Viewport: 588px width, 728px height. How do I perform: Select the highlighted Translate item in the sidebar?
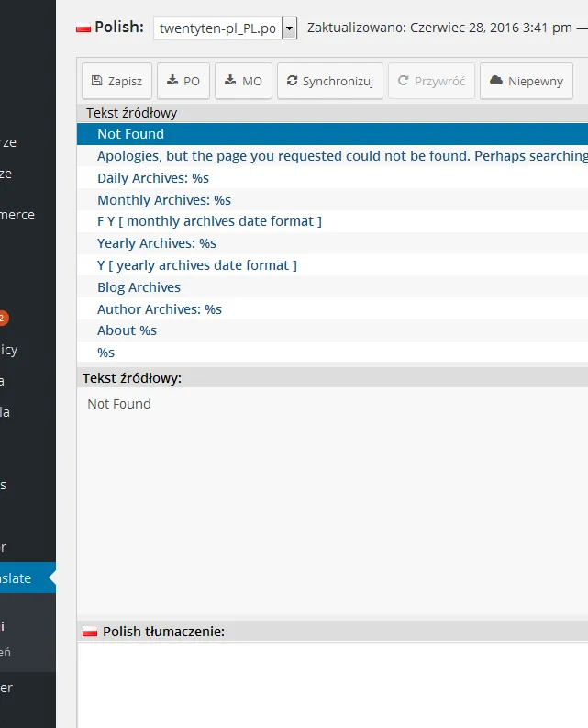click(x=23, y=578)
